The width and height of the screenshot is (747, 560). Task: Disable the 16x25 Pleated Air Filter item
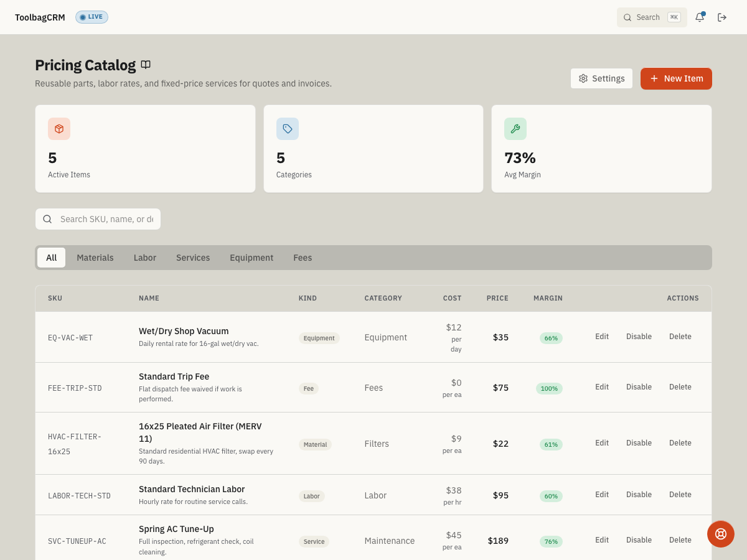pos(639,443)
